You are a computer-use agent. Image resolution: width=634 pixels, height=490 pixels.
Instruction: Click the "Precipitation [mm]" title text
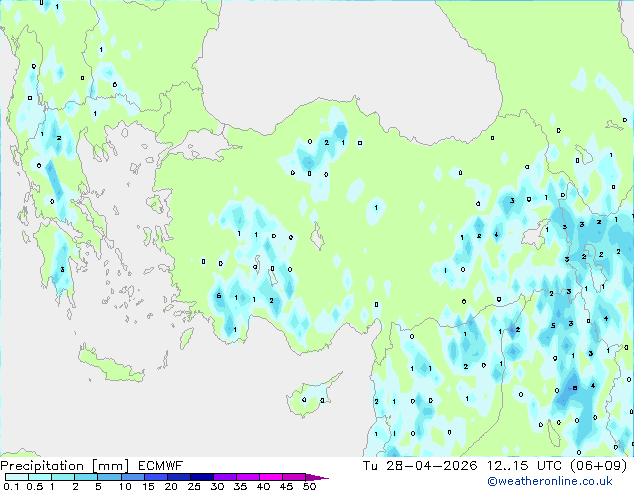coord(64,466)
